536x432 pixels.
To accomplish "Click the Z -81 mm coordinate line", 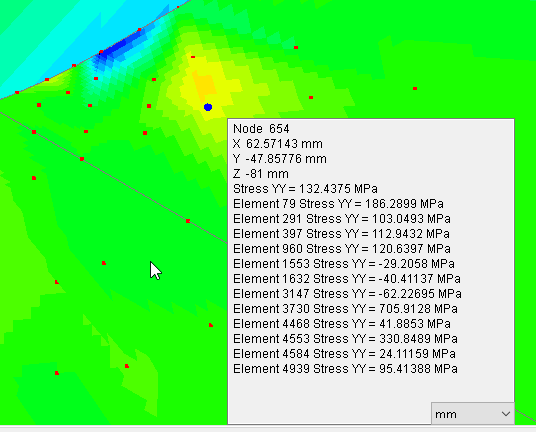I will (261, 174).
